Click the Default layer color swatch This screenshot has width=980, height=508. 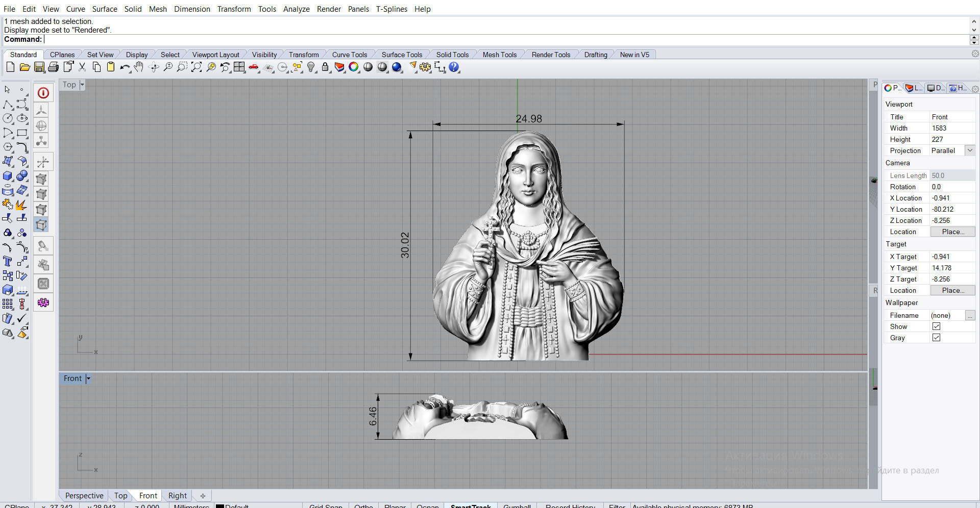220,506
